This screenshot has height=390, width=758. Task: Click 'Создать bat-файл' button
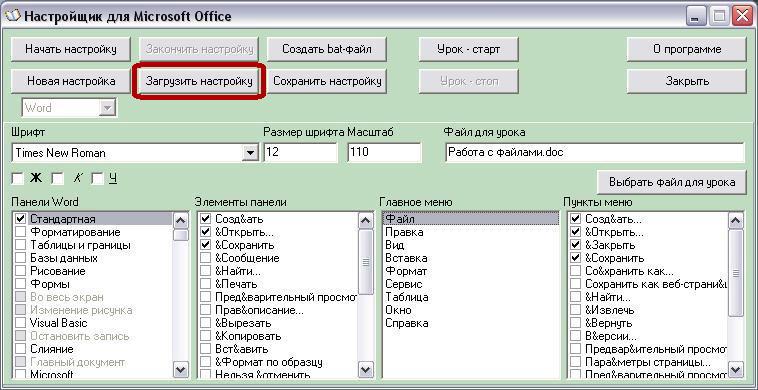[327, 49]
